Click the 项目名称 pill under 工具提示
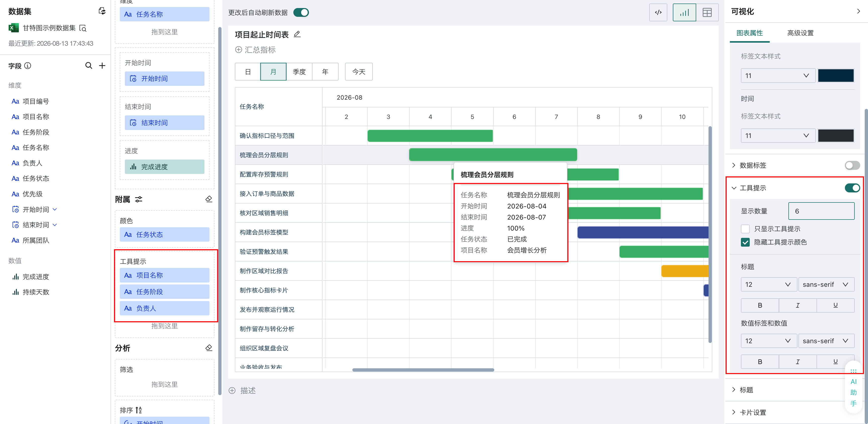 coord(165,275)
